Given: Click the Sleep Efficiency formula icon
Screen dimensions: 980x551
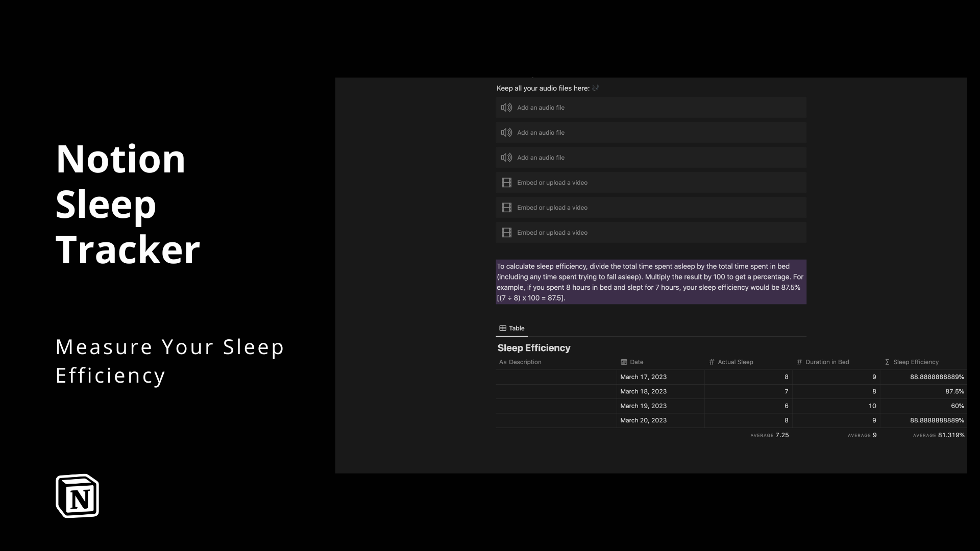Looking at the screenshot, I should point(887,362).
